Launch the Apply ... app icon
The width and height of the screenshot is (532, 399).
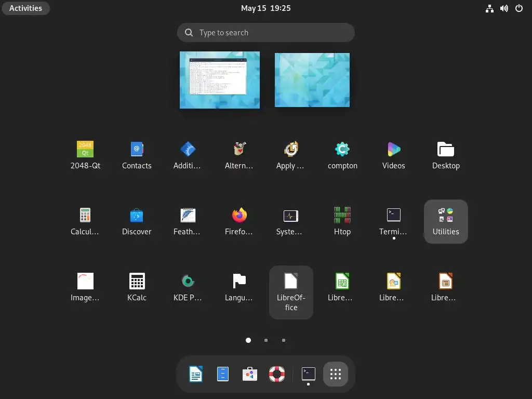coord(291,155)
